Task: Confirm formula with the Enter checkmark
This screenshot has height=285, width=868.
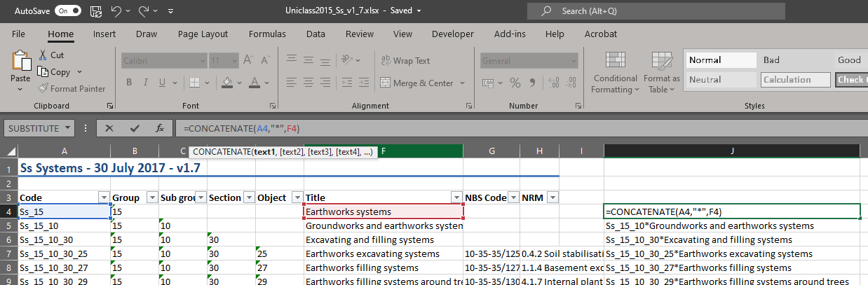Action: point(135,128)
